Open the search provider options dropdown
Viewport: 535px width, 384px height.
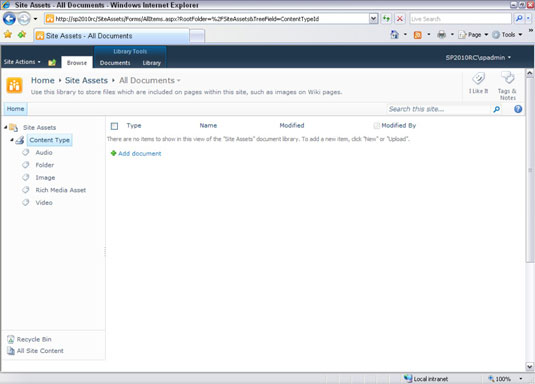pos(529,18)
